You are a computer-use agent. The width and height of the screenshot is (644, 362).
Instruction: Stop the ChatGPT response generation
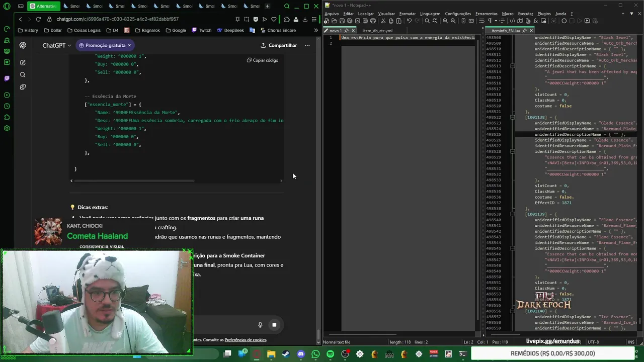click(x=274, y=325)
